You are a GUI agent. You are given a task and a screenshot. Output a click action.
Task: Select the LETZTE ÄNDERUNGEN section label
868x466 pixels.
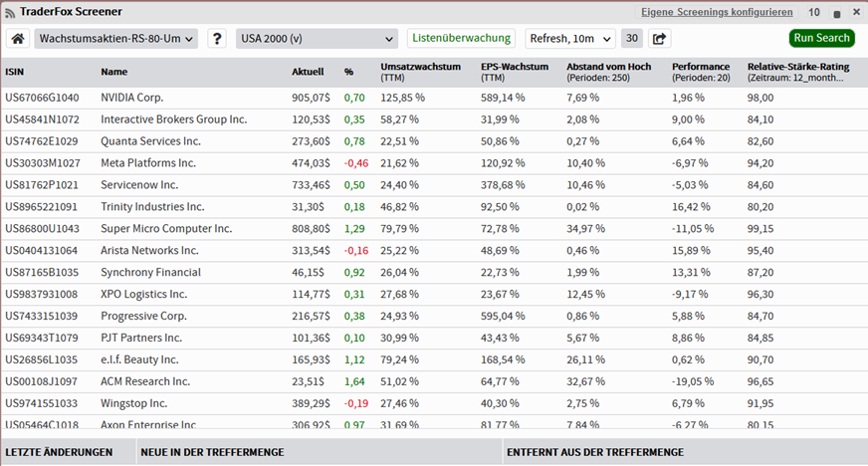click(59, 452)
